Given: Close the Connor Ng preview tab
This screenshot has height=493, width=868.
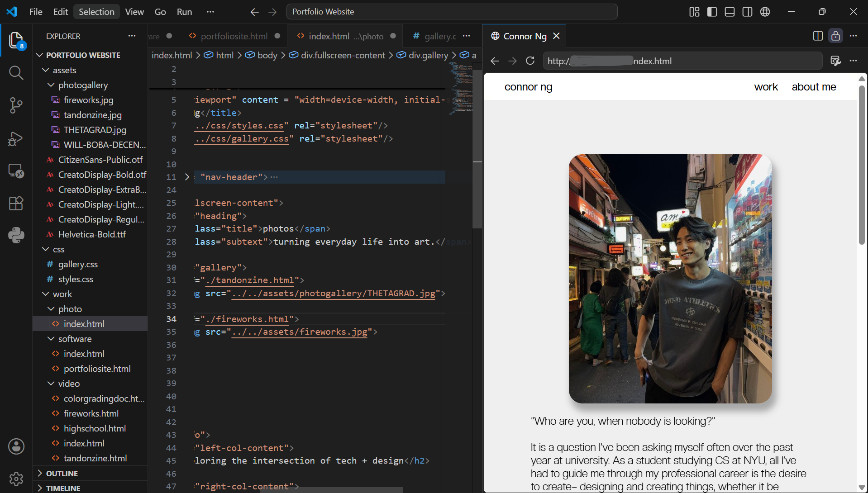Looking at the screenshot, I should tap(556, 36).
